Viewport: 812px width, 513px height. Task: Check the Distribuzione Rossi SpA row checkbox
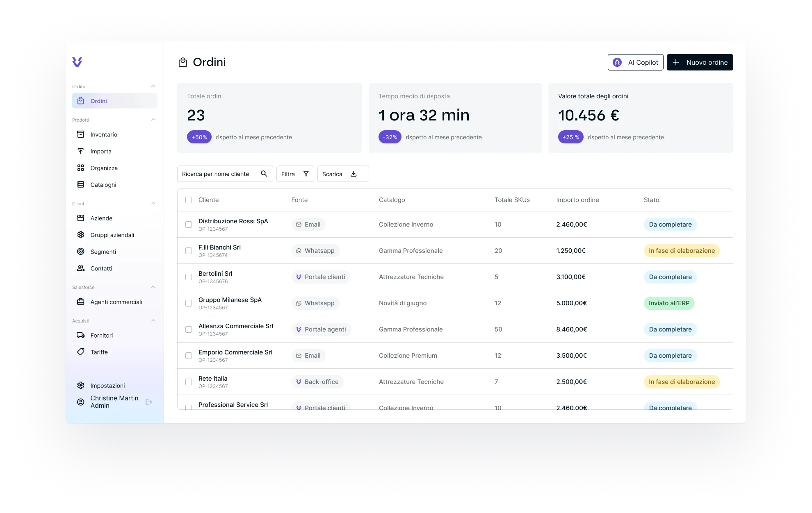pyautogui.click(x=189, y=225)
